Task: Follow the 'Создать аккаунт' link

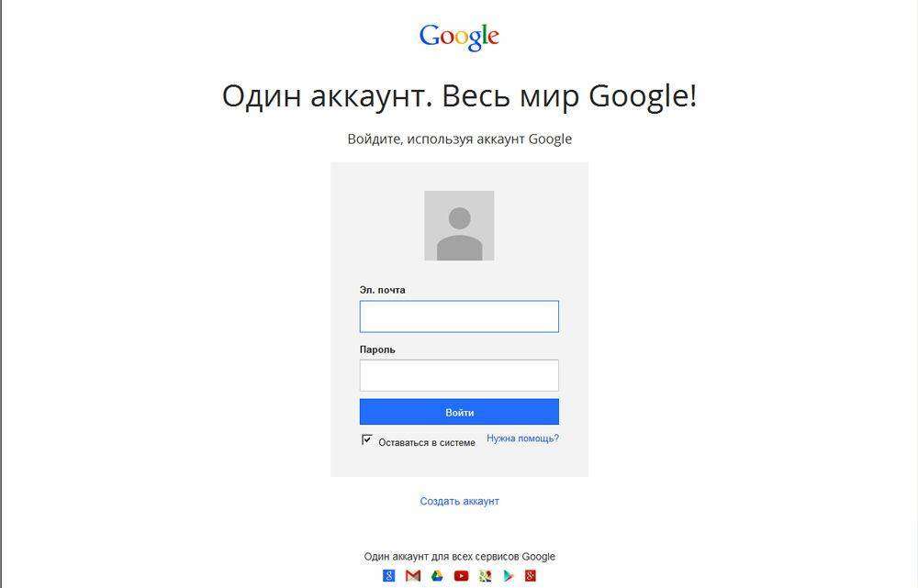Action: click(460, 502)
